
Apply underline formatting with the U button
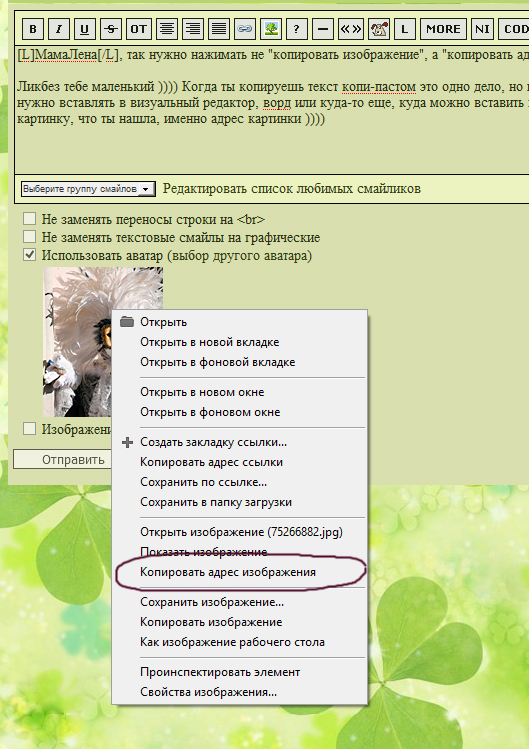point(85,29)
